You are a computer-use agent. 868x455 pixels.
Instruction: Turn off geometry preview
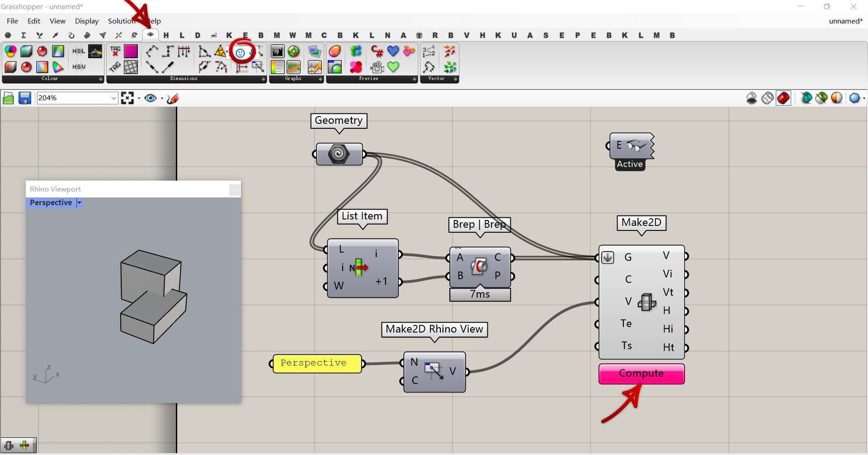pyautogui.click(x=752, y=98)
